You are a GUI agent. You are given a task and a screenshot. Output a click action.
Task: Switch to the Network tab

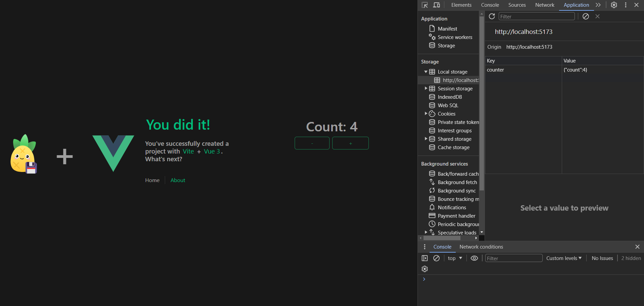click(x=545, y=5)
